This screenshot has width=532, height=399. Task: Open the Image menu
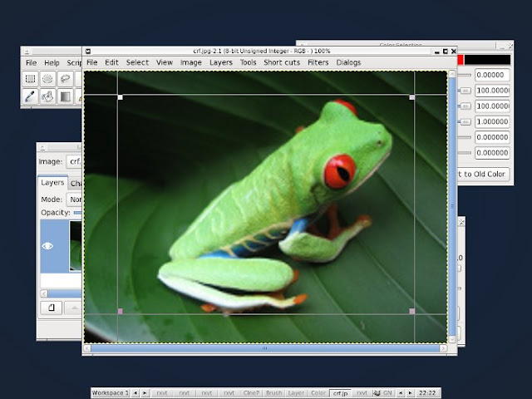click(x=191, y=62)
